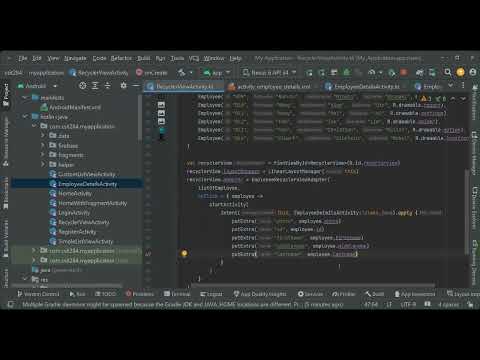Click the Make Project hammer icon
Image resolution: width=480 pixels, height=360 pixels.
181,72
